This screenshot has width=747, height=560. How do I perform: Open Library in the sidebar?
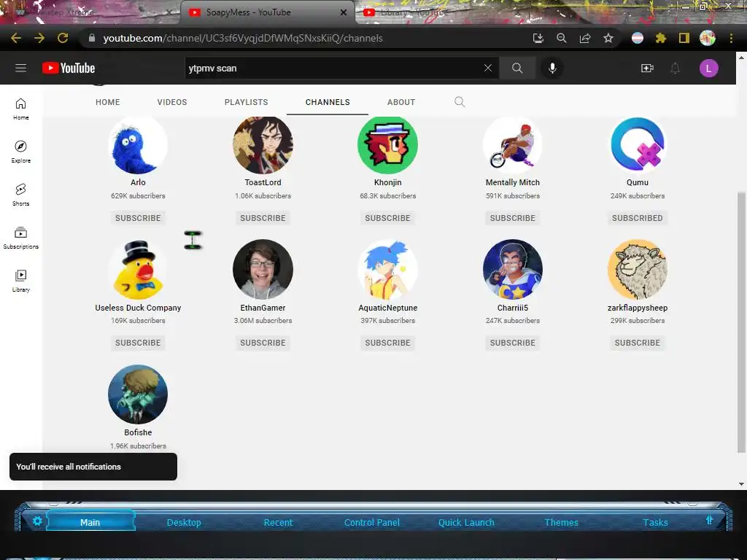[20, 281]
